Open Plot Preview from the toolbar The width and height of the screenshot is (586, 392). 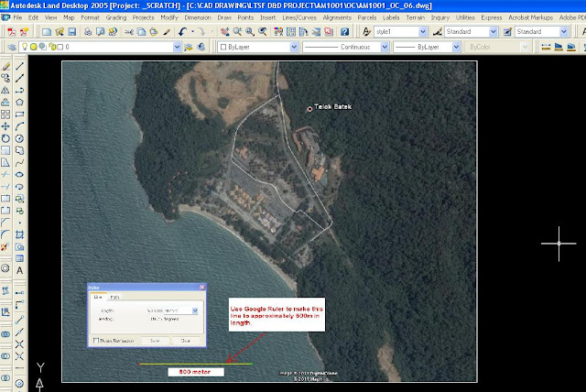pos(100,32)
